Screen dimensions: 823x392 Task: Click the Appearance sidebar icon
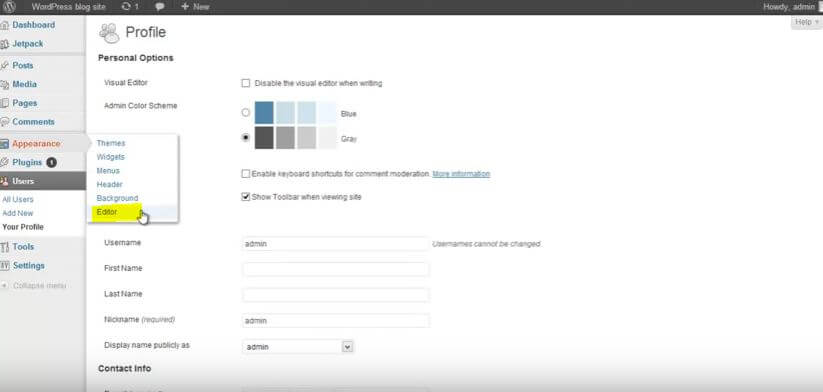[5, 144]
